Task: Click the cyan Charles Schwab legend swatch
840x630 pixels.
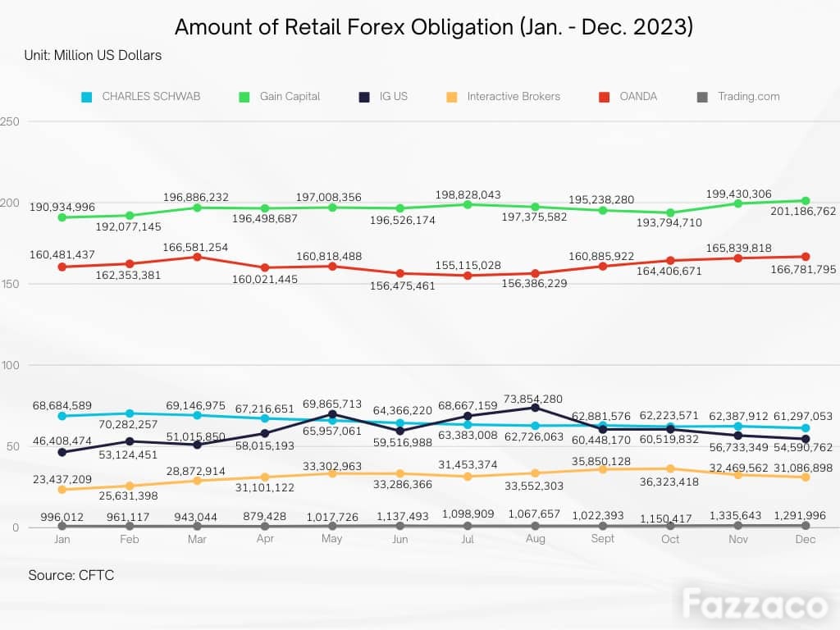Action: click(x=87, y=97)
